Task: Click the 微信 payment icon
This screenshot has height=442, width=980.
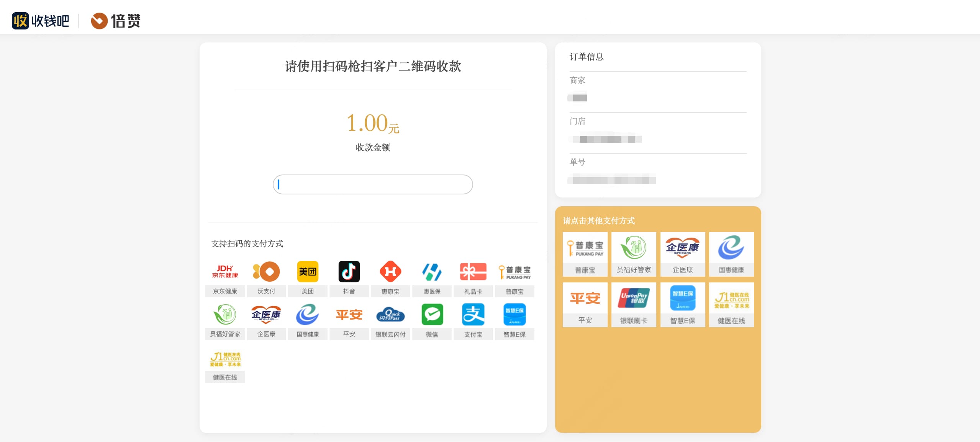Action: 432,314
